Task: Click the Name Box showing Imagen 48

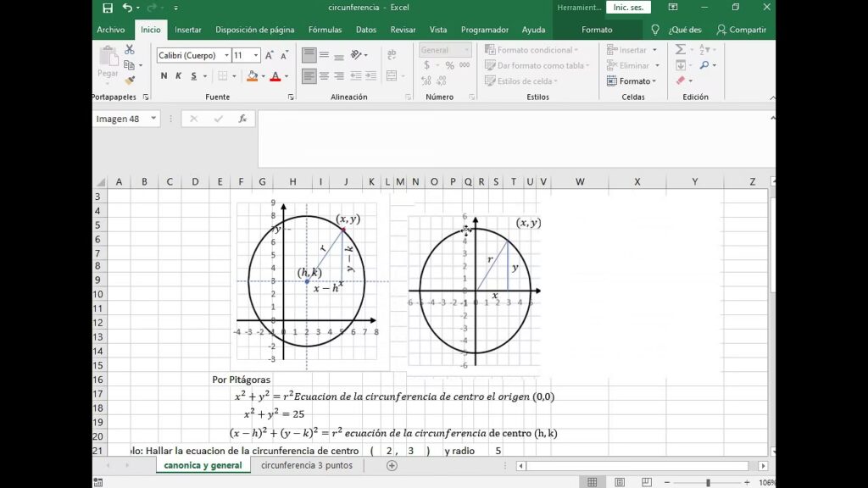Action: coord(119,119)
